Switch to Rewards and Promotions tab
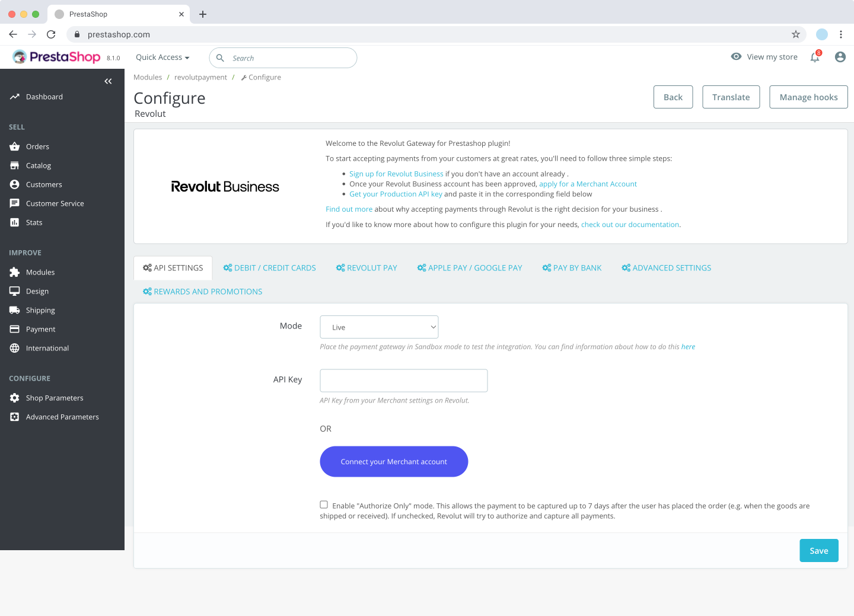Screen dimensions: 854x616 [203, 292]
